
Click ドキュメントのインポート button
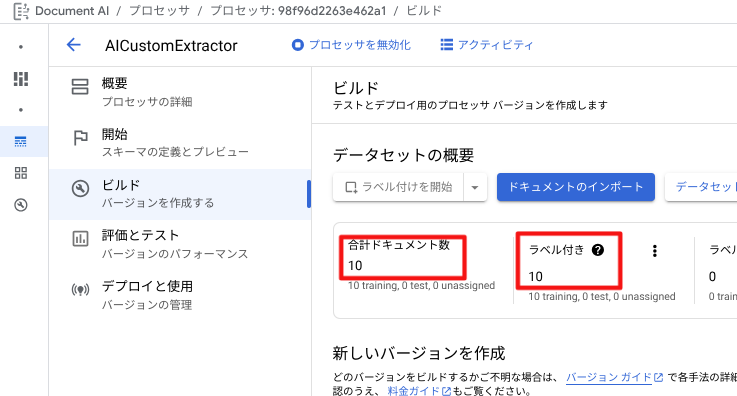576,187
